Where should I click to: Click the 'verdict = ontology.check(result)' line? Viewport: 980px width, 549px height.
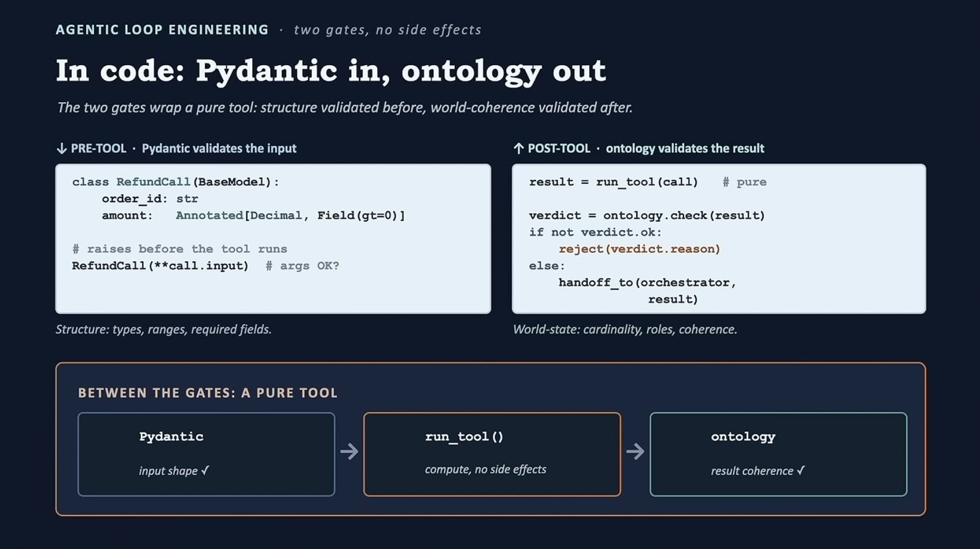coord(647,215)
